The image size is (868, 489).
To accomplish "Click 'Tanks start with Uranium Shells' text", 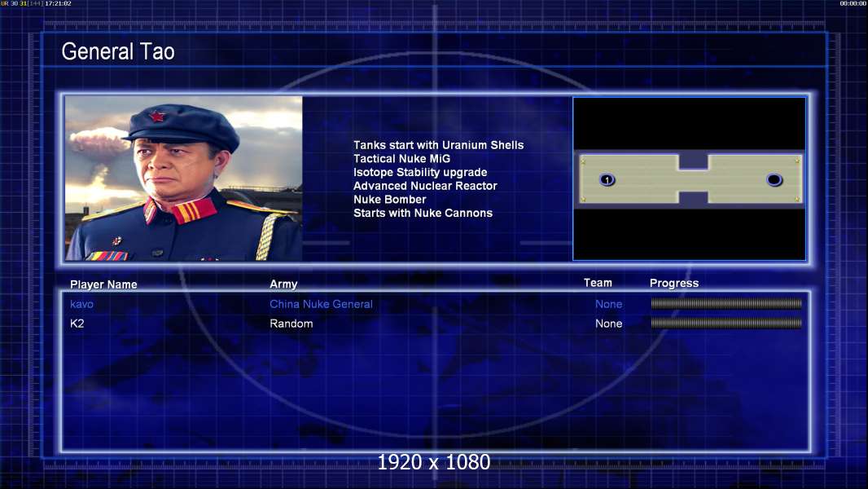I will (438, 145).
